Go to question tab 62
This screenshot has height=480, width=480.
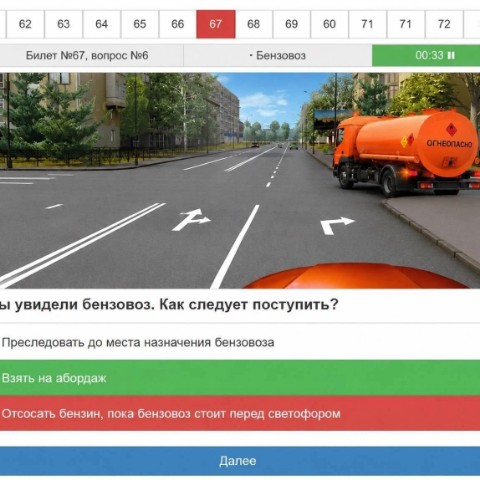click(x=25, y=24)
